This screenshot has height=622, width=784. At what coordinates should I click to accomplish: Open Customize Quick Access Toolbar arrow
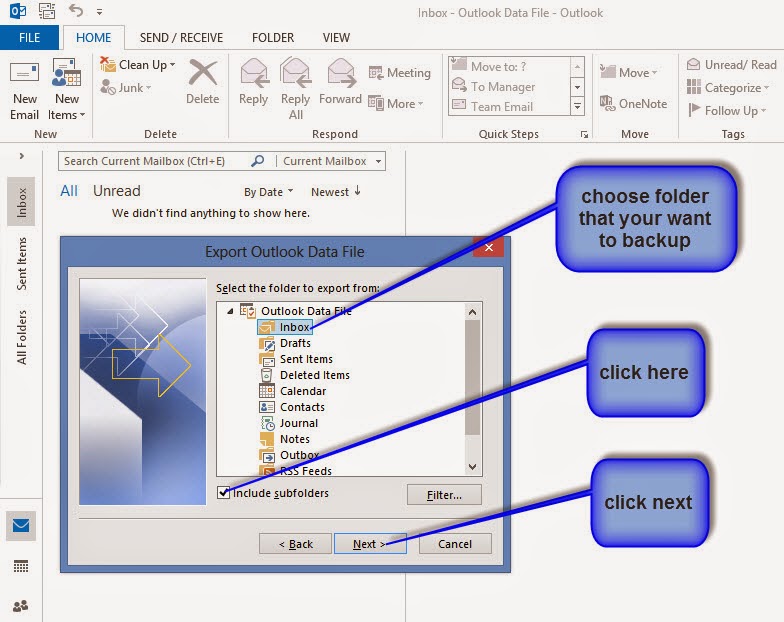click(100, 12)
